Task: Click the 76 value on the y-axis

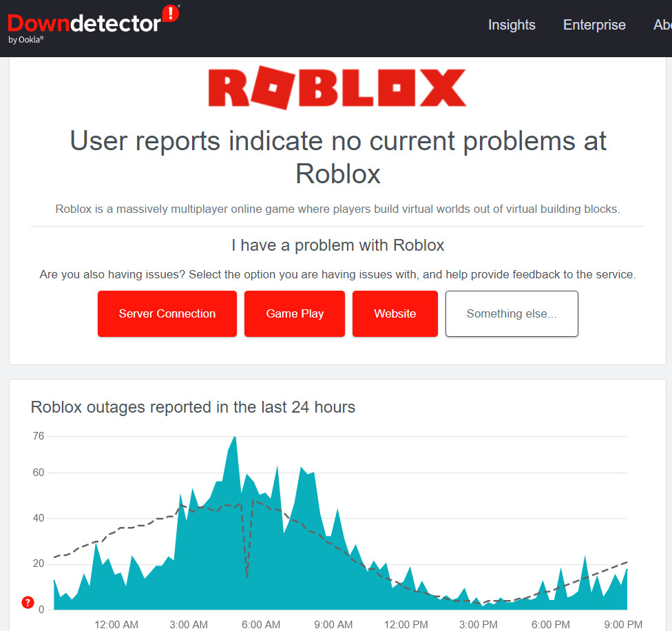Action: pos(38,436)
